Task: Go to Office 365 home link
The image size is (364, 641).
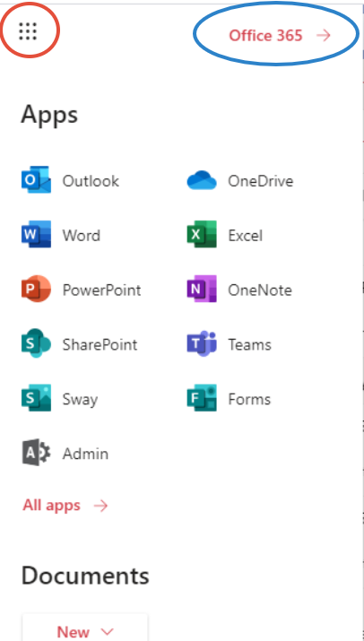Action: click(x=280, y=36)
